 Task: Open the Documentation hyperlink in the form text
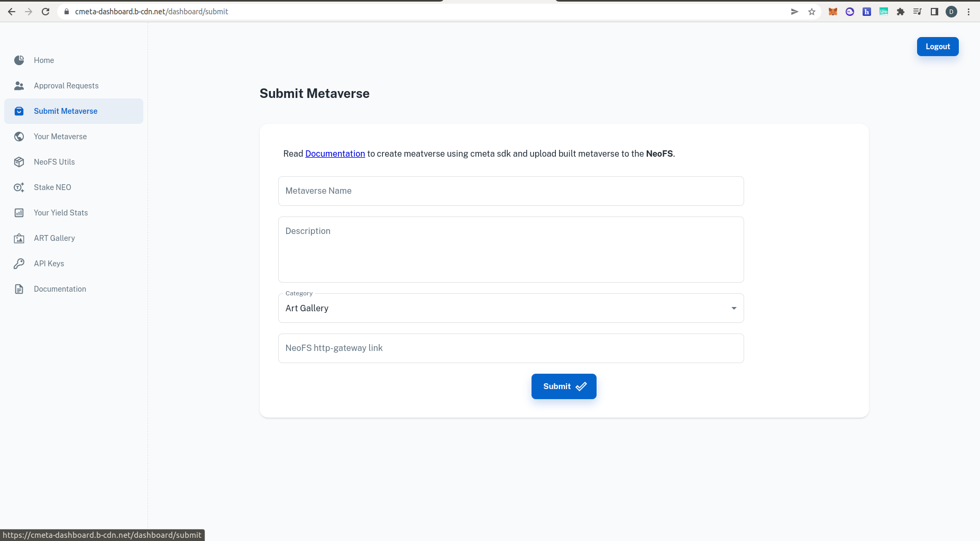335,154
